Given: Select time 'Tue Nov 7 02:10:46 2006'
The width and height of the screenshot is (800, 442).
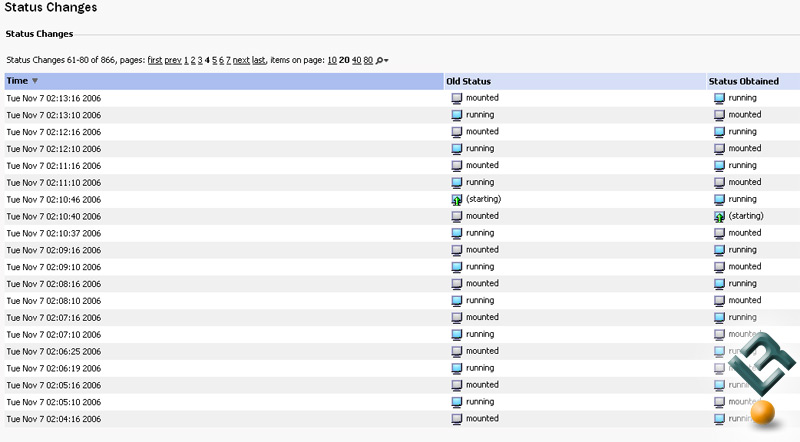Looking at the screenshot, I should pos(54,200).
